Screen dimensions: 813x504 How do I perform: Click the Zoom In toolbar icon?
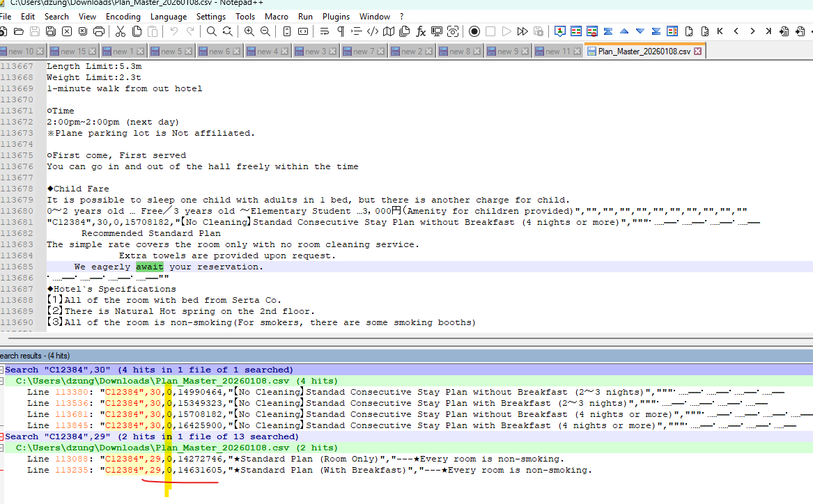click(249, 31)
